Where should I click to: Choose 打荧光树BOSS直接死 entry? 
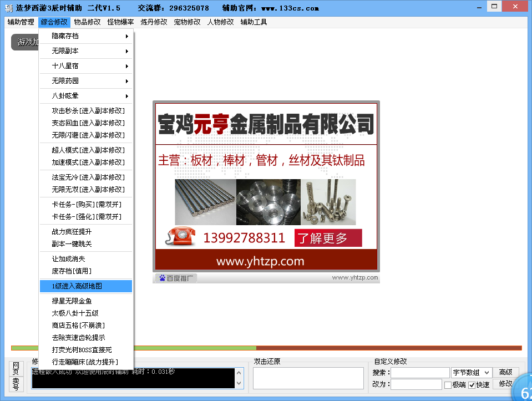pos(86,349)
